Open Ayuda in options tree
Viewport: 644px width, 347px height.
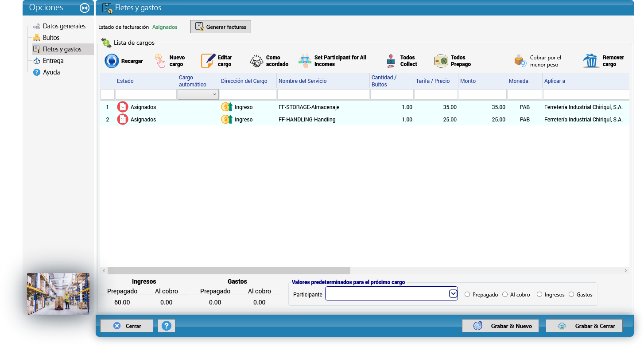tap(51, 72)
